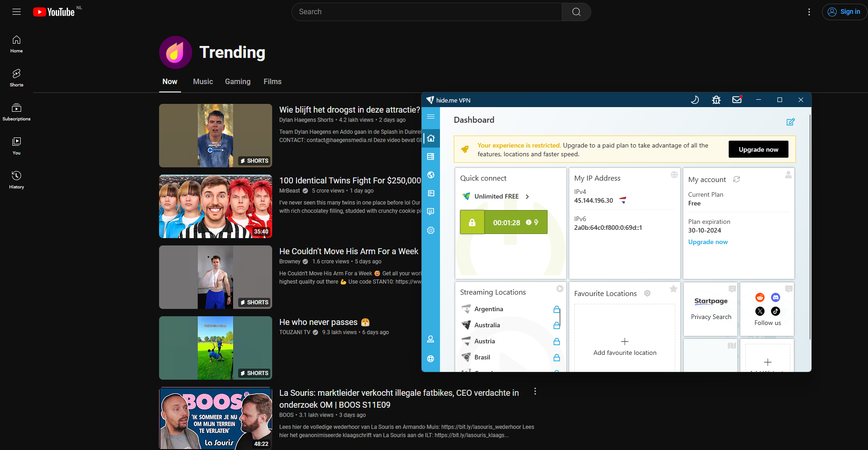Toggle hide.me VPN dark mode moon icon
Screen dimensions: 868x450
[x=695, y=100]
